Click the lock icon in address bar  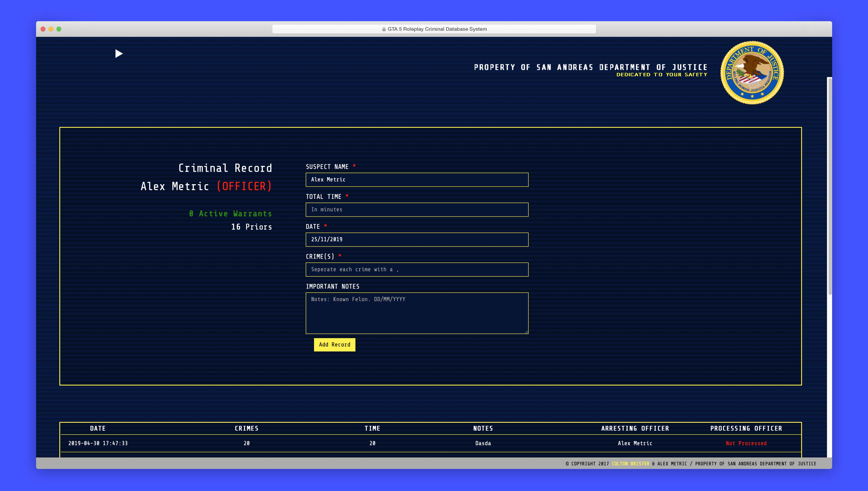coord(384,29)
